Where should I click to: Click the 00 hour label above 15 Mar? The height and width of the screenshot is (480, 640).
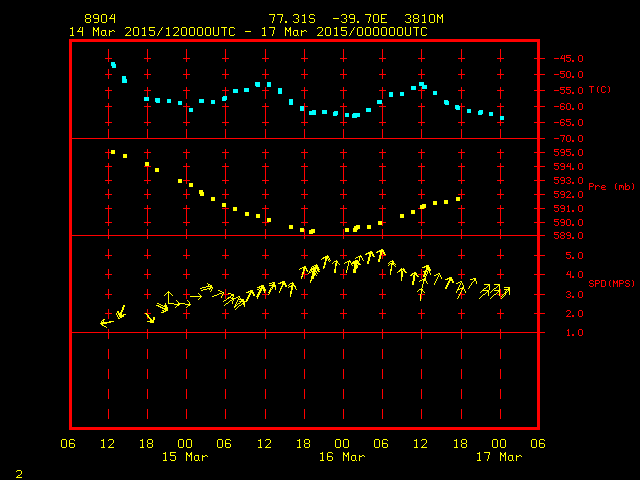pos(185,444)
